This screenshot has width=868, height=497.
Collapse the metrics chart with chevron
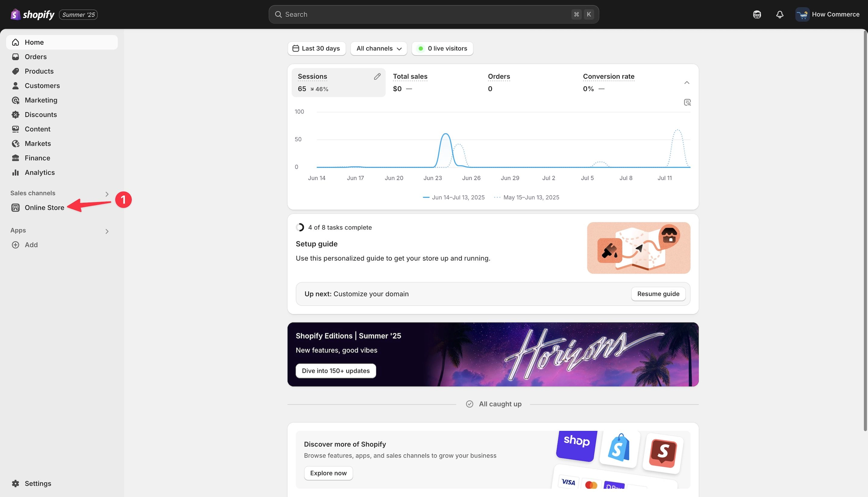point(687,83)
